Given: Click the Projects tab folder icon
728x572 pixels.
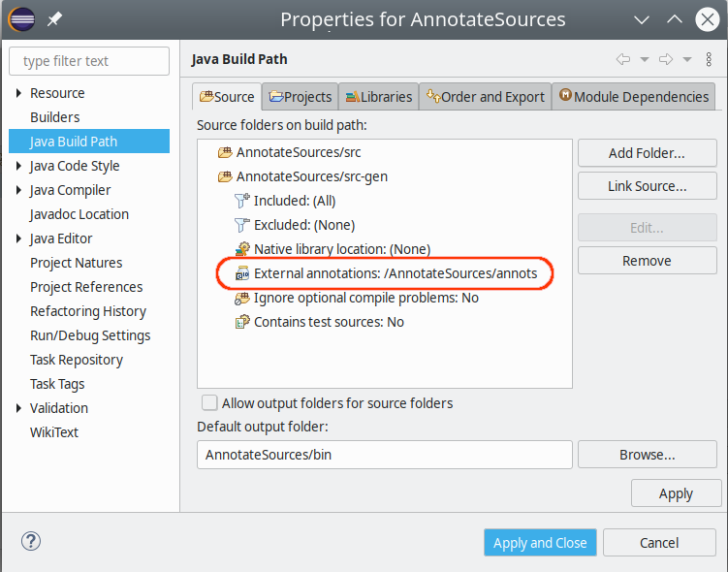Looking at the screenshot, I should 276,96.
